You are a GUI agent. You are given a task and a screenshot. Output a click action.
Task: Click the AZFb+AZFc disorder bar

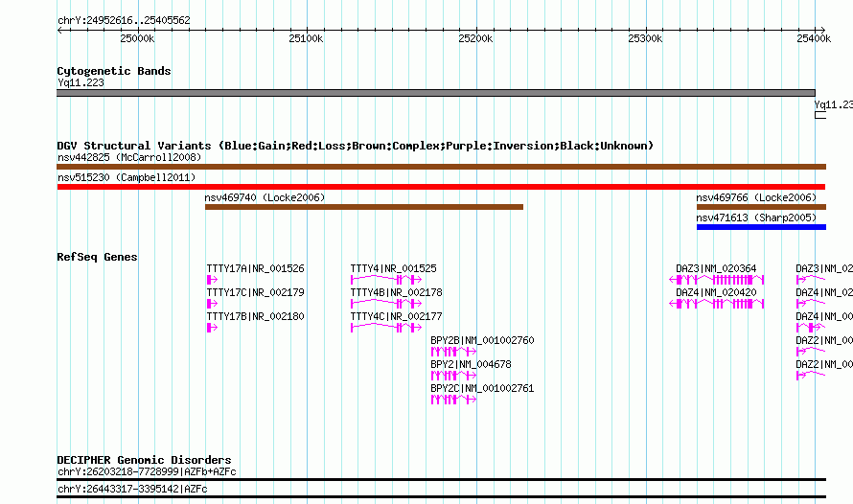[441, 479]
